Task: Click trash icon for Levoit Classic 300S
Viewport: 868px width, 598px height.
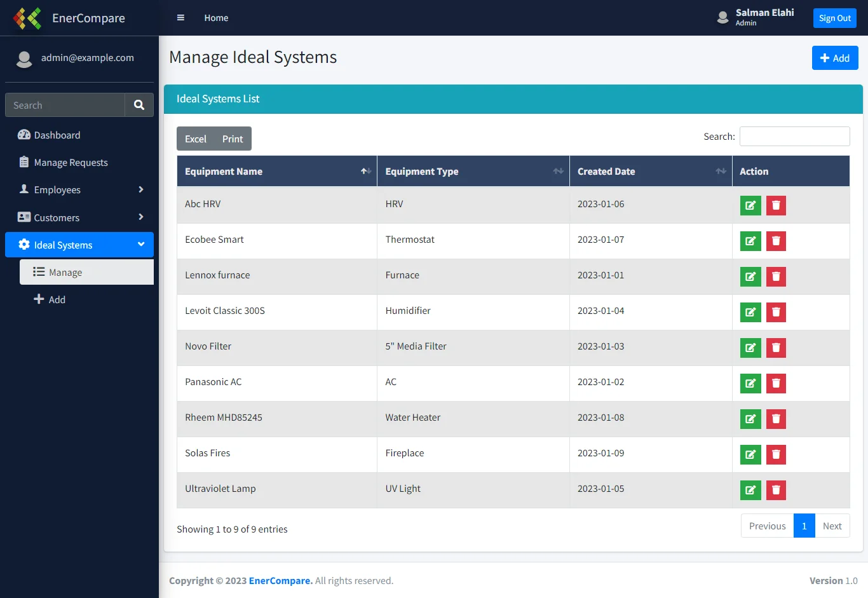Action: click(x=776, y=312)
